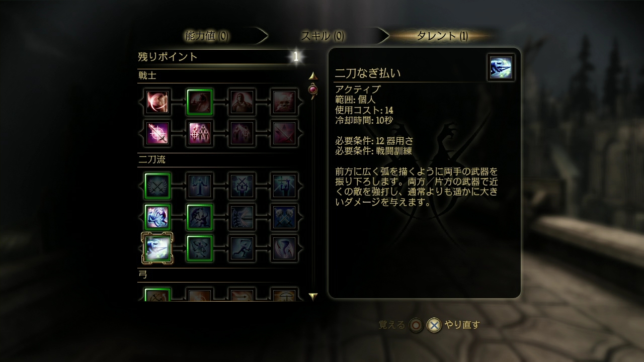Viewport: 644px width, 362px height.
Task: Click the scroll up arrow of talent list
Action: pos(313,76)
